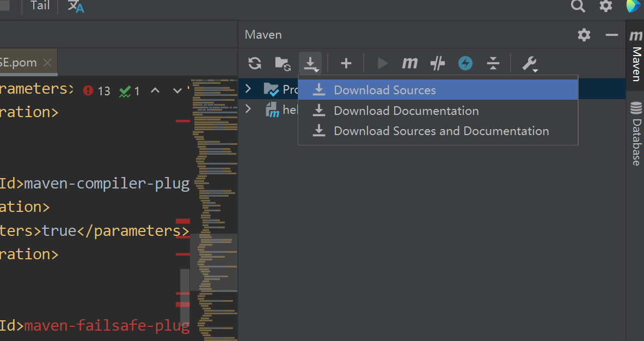Click the Collapse All icon in Maven toolbar
The width and height of the screenshot is (644, 341).
493,63
